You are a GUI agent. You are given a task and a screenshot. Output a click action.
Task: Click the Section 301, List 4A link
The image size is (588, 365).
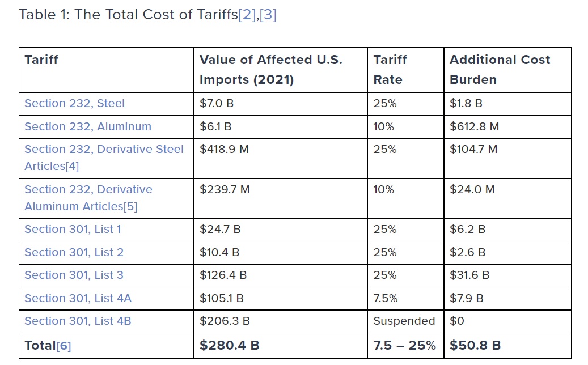pyautogui.click(x=78, y=298)
